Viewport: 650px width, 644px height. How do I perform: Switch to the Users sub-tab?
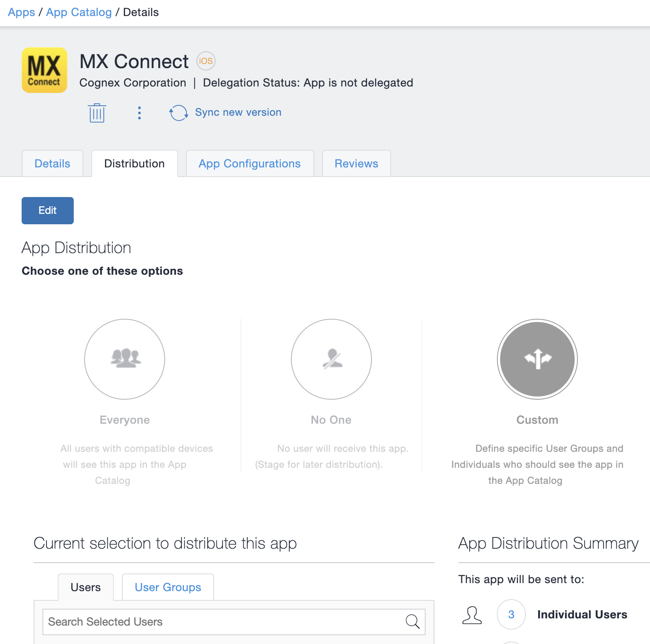tap(86, 587)
